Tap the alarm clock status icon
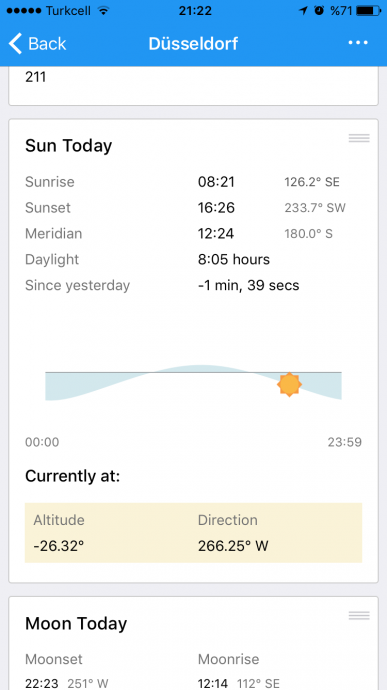Screen dimensions: 387x690 [x=319, y=11]
